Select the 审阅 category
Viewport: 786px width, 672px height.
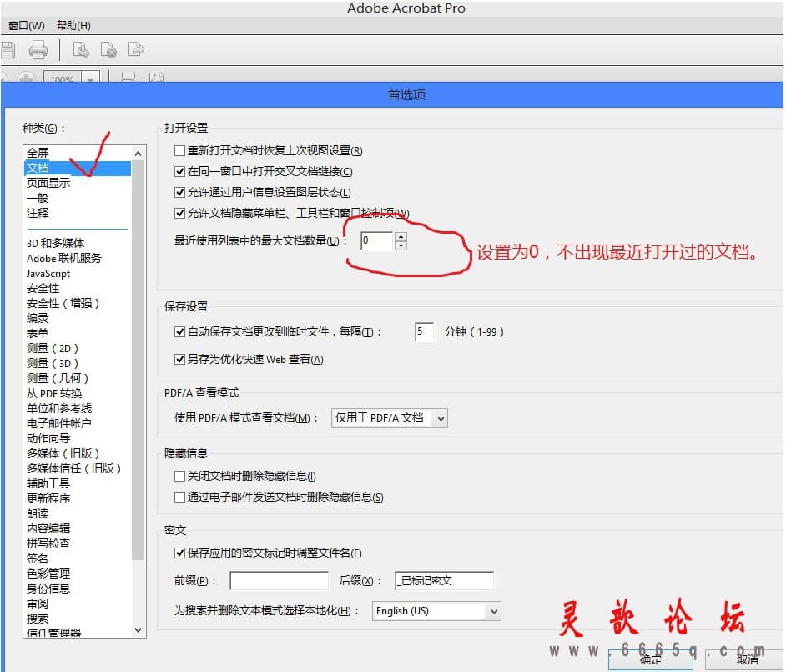[x=38, y=604]
